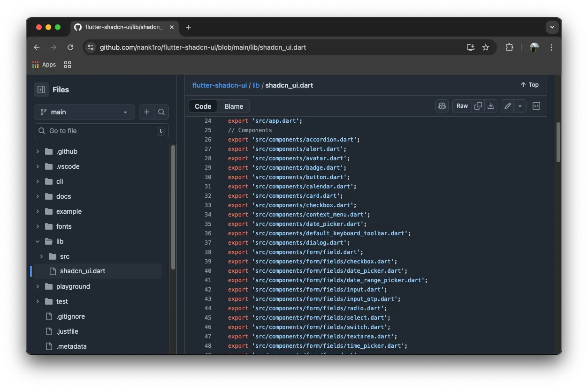588x389 pixels.
Task: Select the flutter-shadcn-ui browser tab
Action: point(124,27)
